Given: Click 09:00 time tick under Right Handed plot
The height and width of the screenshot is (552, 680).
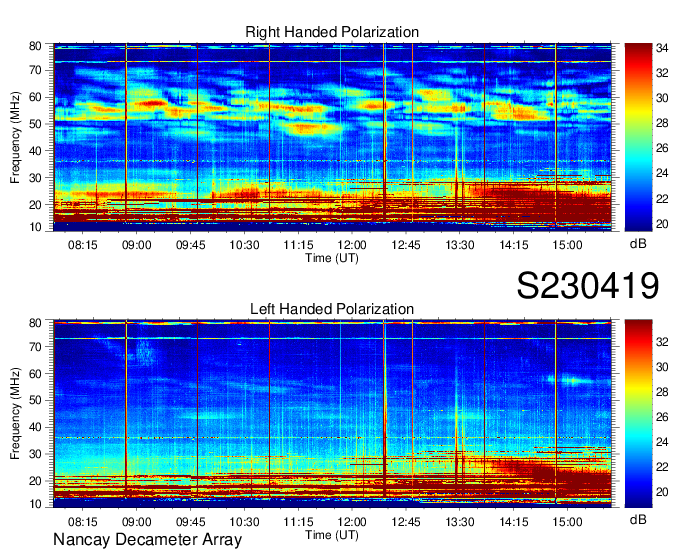Looking at the screenshot, I should tap(137, 245).
